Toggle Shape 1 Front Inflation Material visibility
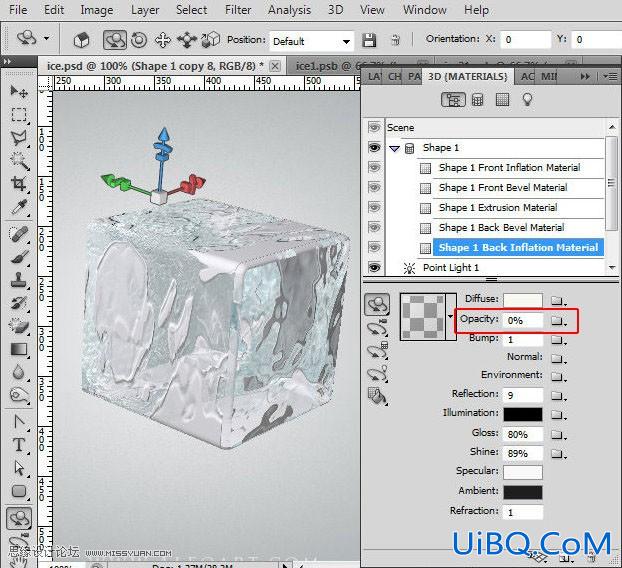Viewport: 622px width, 568px height. [x=374, y=167]
